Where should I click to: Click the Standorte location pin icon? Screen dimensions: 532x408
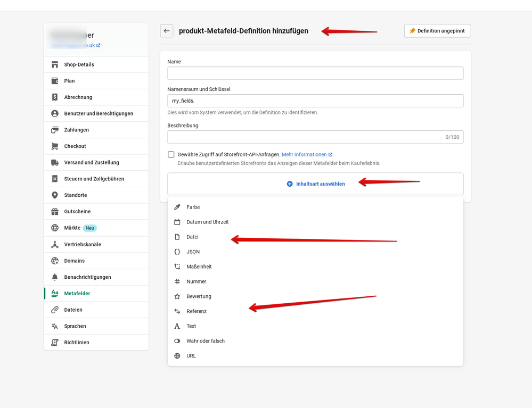[x=54, y=195]
